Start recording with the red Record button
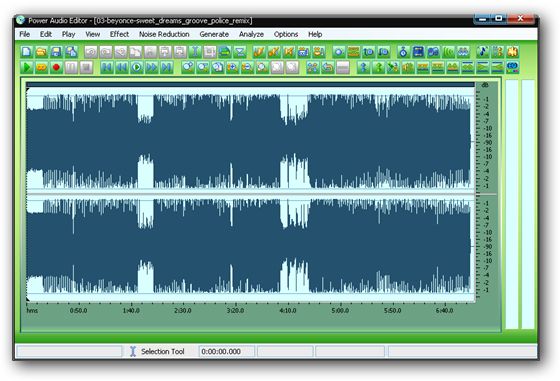The height and width of the screenshot is (381, 560). pos(56,67)
